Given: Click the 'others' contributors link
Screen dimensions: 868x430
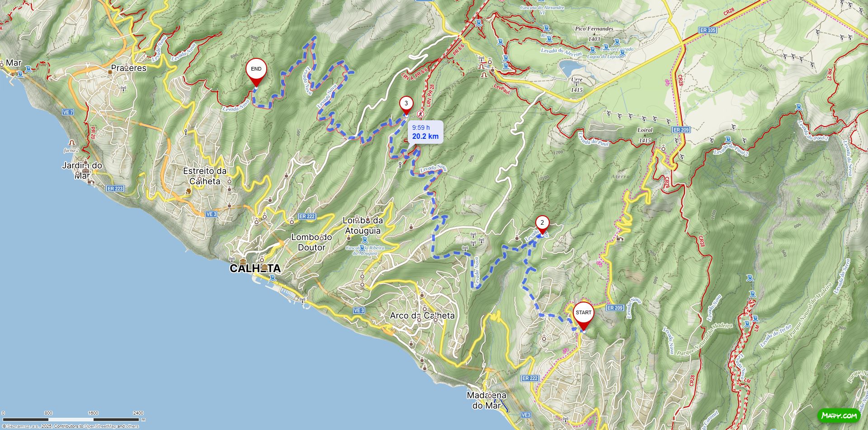Looking at the screenshot, I should (132, 426).
